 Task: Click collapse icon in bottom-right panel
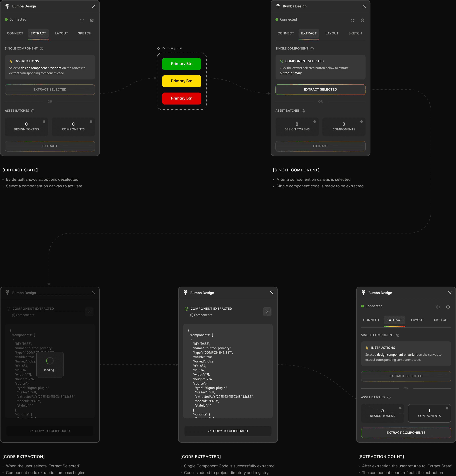(438, 307)
